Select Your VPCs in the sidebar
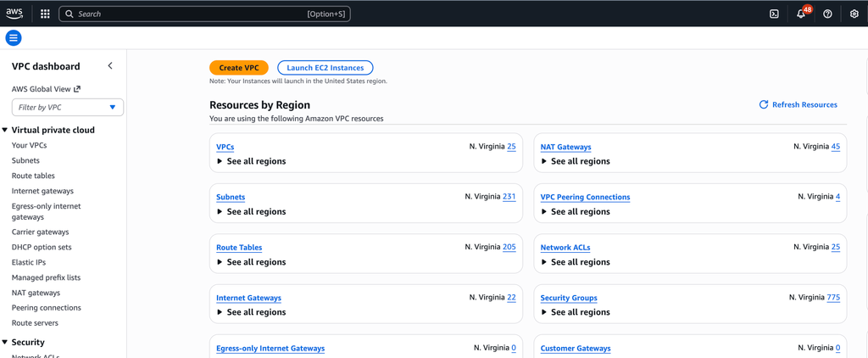 tap(30, 145)
